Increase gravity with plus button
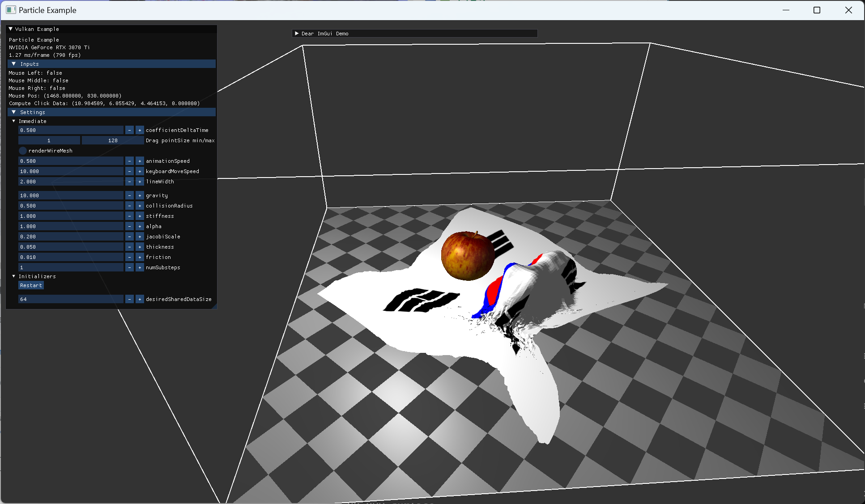The height and width of the screenshot is (504, 865). [x=140, y=195]
